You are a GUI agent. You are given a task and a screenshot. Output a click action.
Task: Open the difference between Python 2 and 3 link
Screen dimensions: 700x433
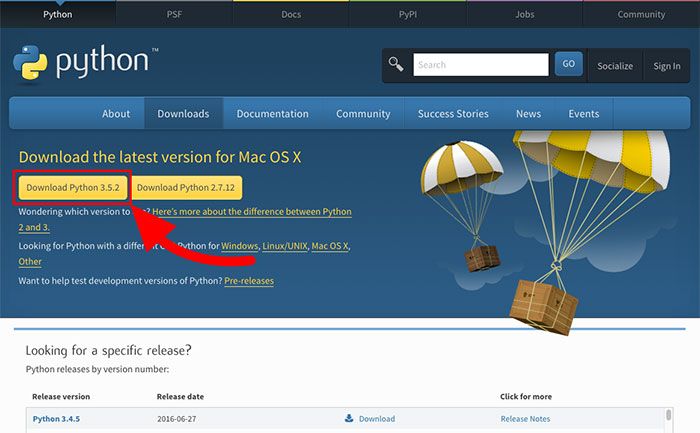point(252,212)
